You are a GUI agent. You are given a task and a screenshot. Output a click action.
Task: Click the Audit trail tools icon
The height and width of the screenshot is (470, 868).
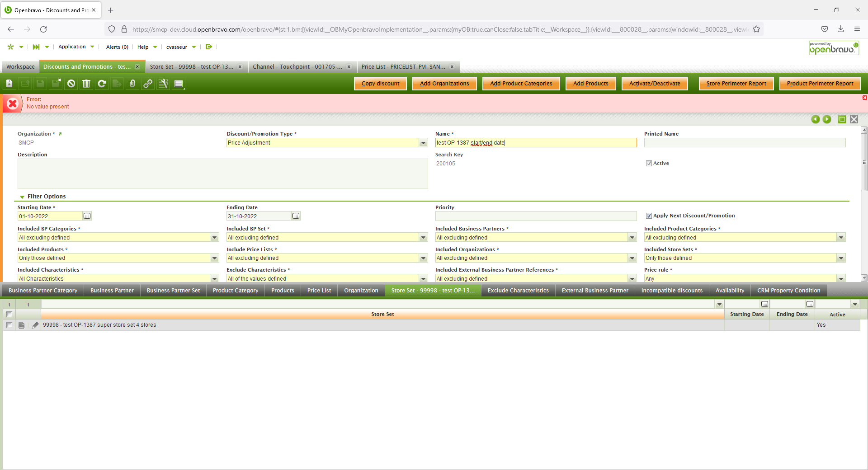163,84
